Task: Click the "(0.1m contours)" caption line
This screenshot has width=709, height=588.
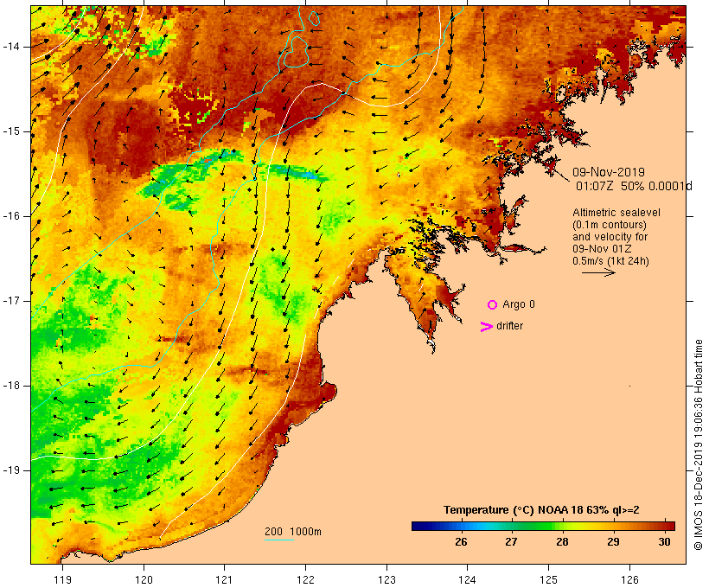Action: (610, 225)
